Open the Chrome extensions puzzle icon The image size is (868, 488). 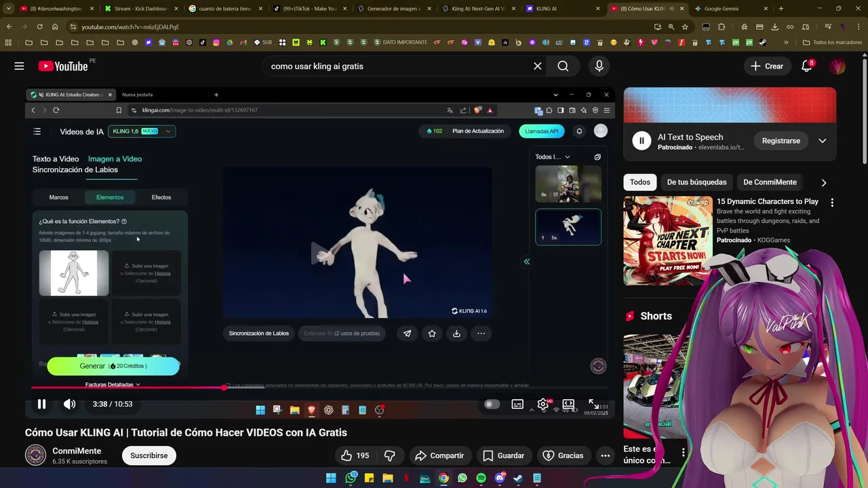coord(721,26)
